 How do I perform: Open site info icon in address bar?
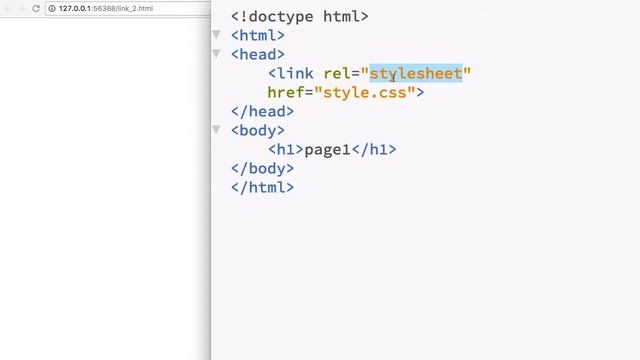tap(52, 9)
